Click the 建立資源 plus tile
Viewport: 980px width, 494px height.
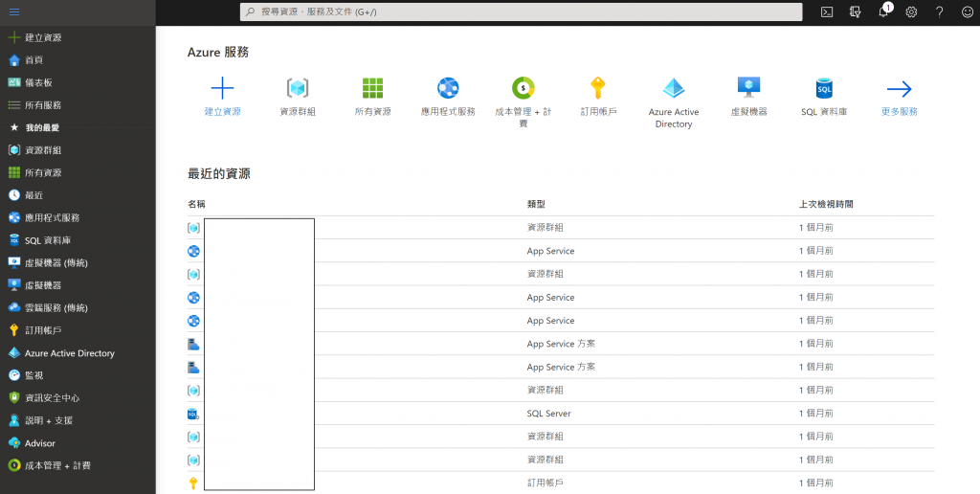click(222, 97)
